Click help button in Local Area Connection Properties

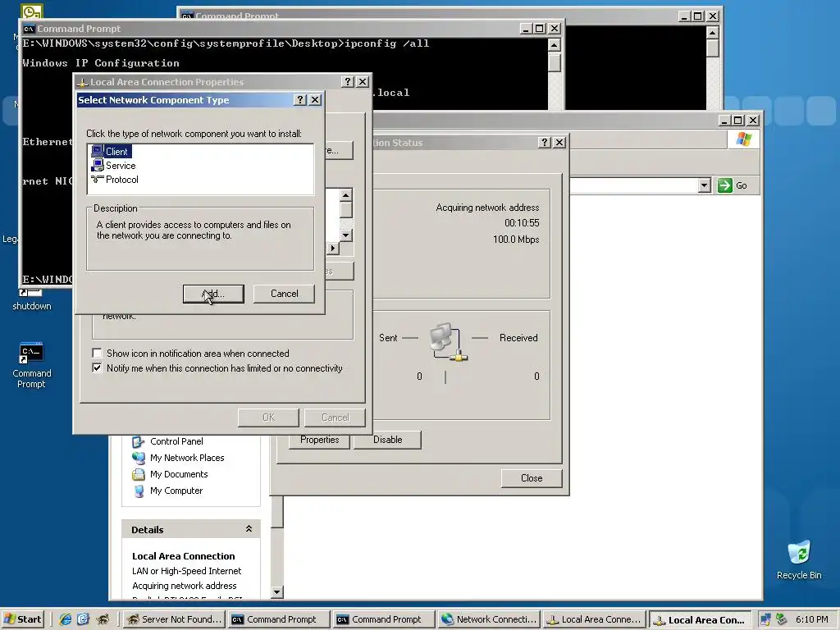[x=348, y=81]
